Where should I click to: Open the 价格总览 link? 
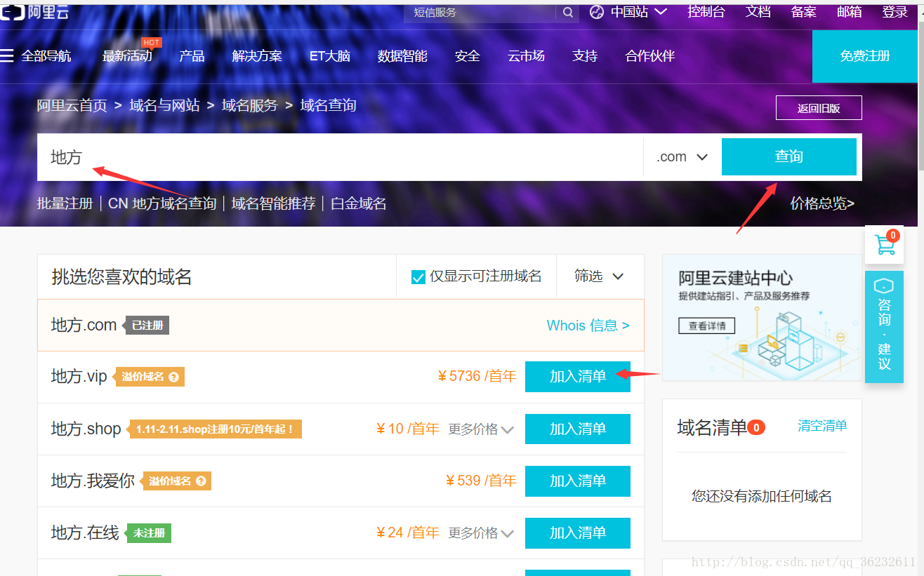click(x=823, y=203)
